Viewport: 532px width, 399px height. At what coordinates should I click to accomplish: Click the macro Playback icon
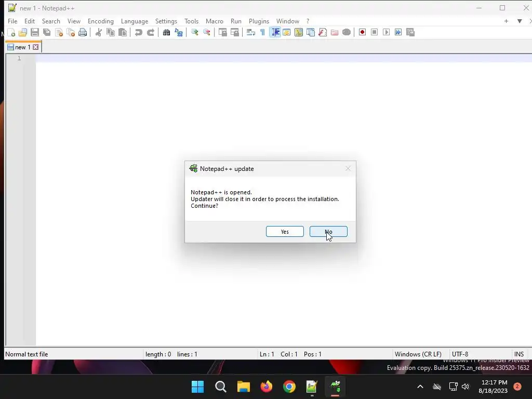pos(386,32)
